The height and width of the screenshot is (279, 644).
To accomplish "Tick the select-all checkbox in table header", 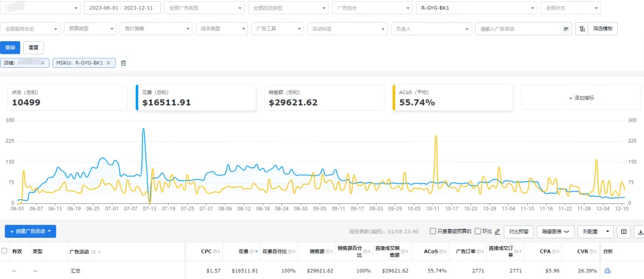I will click(x=4, y=250).
